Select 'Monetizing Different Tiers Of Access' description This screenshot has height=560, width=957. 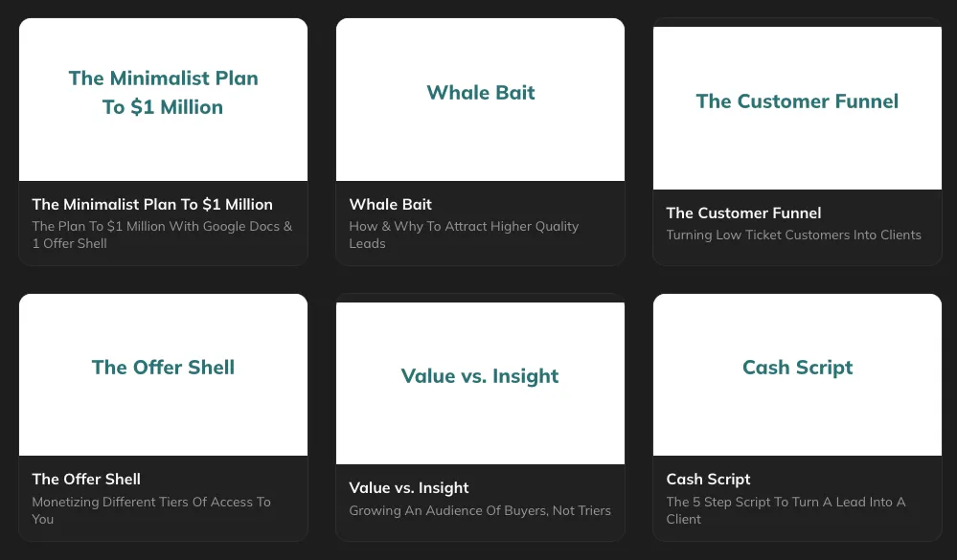[x=151, y=510]
